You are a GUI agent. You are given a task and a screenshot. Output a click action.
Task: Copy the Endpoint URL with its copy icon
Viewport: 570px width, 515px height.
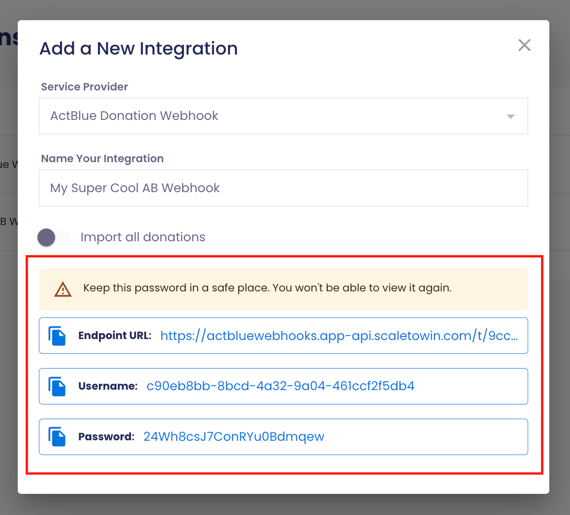[57, 336]
